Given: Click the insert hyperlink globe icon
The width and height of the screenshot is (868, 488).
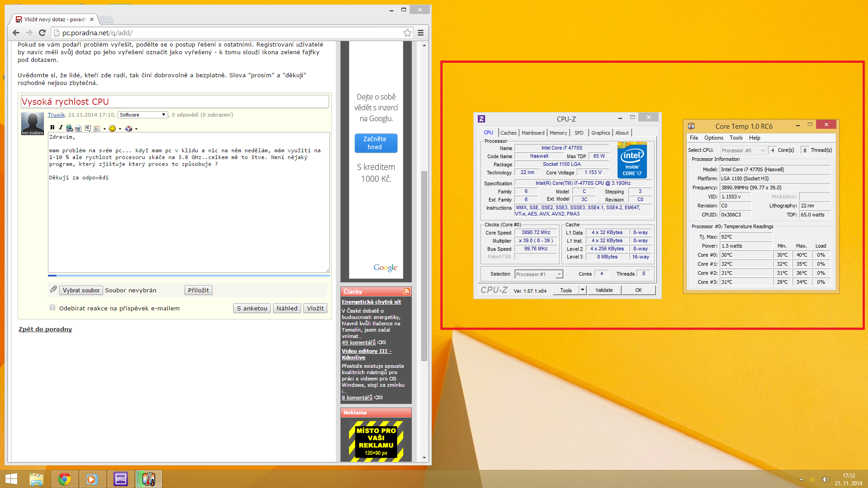Looking at the screenshot, I should 69,128.
